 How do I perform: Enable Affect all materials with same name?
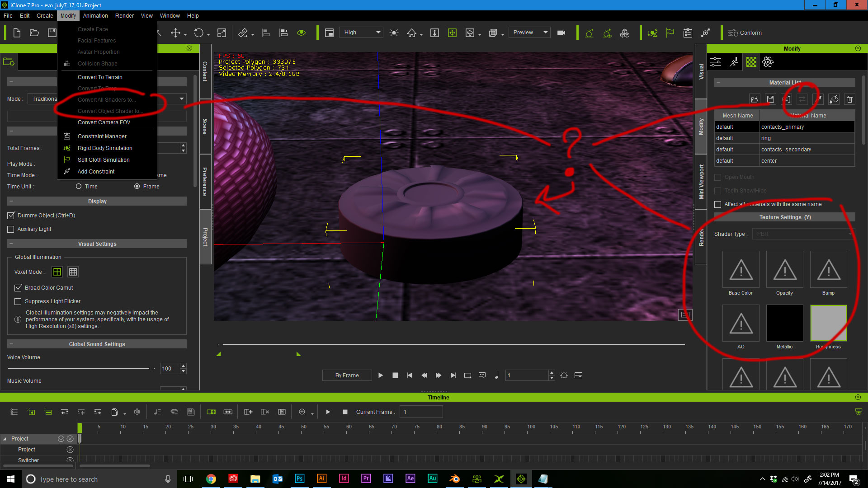click(717, 204)
